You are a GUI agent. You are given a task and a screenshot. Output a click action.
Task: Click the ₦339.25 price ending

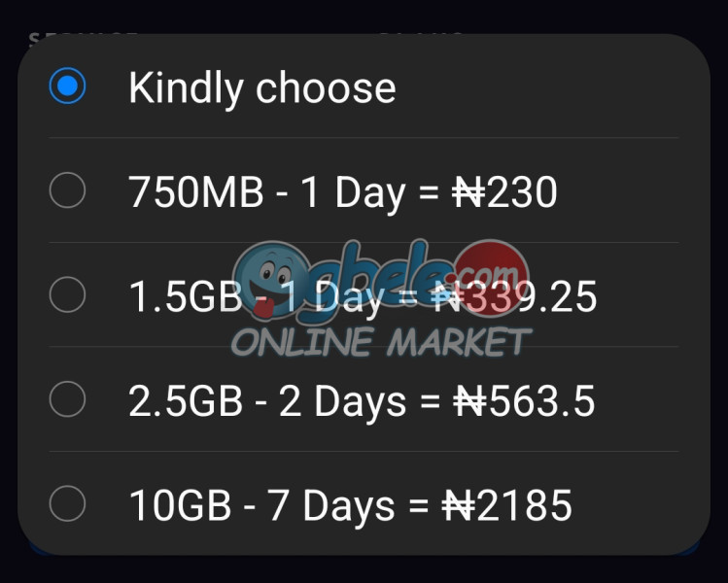514,296
